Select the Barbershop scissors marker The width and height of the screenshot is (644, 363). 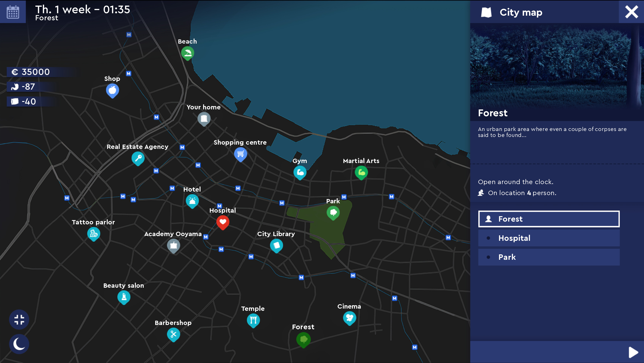click(x=173, y=334)
